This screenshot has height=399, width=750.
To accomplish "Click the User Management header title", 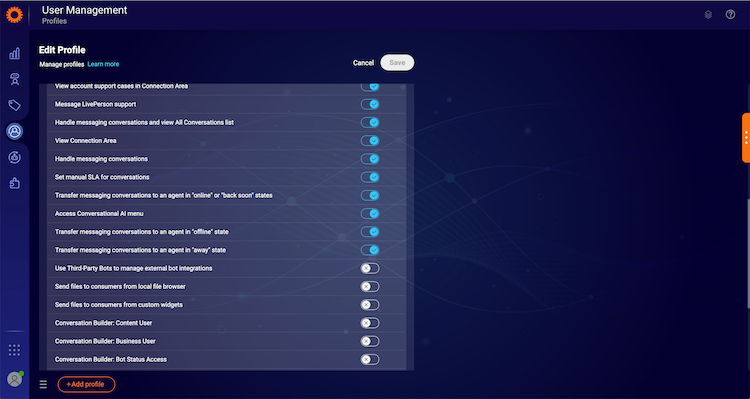I will tap(85, 10).
